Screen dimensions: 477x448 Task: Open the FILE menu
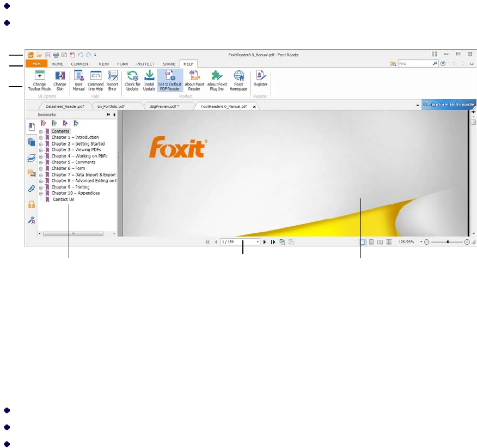(36, 64)
